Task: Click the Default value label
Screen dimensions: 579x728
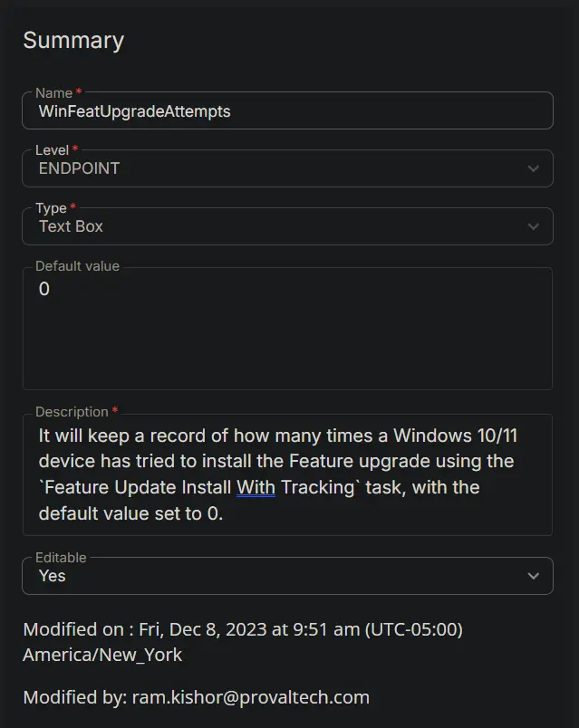Action: tap(78, 266)
